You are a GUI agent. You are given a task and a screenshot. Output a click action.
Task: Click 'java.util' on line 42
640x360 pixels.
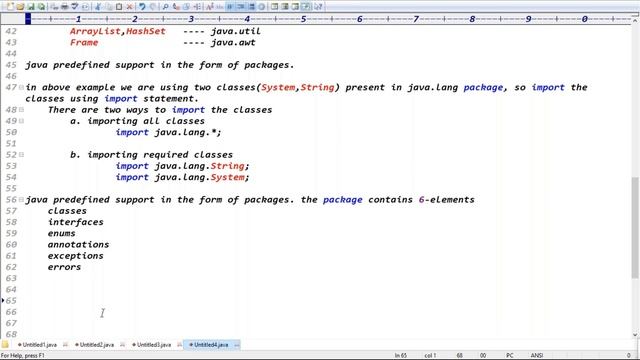click(x=236, y=31)
